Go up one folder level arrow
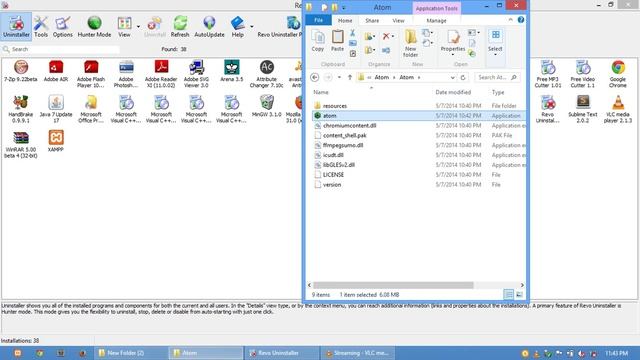 click(x=350, y=77)
